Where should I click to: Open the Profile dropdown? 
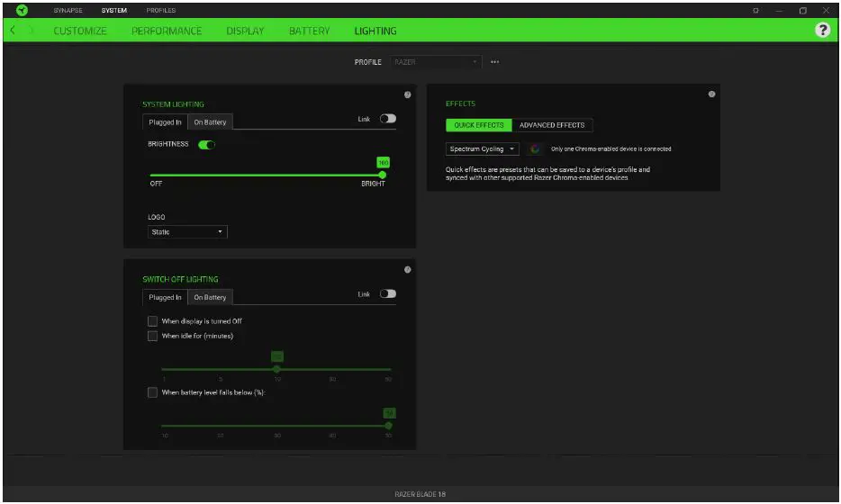coord(436,62)
